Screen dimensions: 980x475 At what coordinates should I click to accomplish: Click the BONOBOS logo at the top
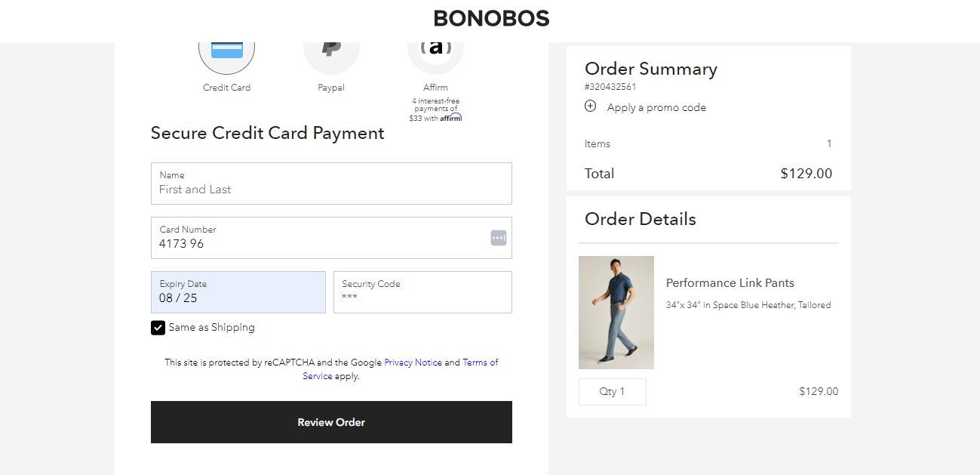[x=490, y=18]
